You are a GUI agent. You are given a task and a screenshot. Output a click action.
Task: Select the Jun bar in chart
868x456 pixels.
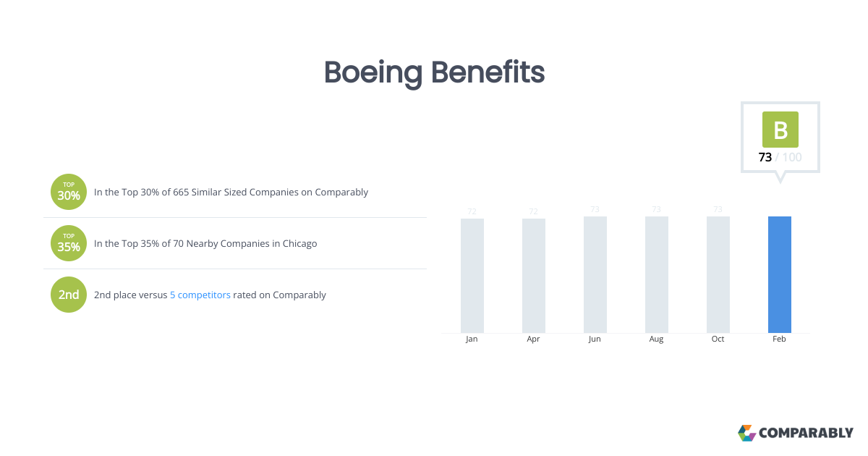click(x=595, y=274)
